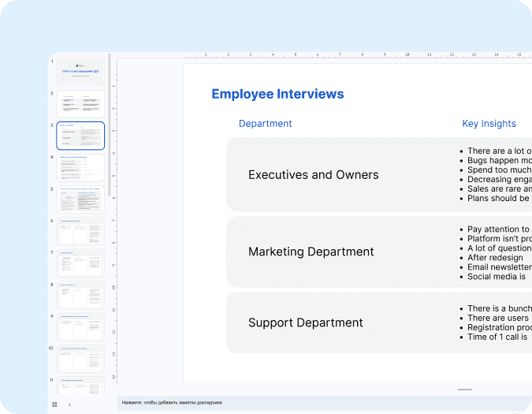
Task: Click the "After redesign" bullet
Action: point(495,258)
